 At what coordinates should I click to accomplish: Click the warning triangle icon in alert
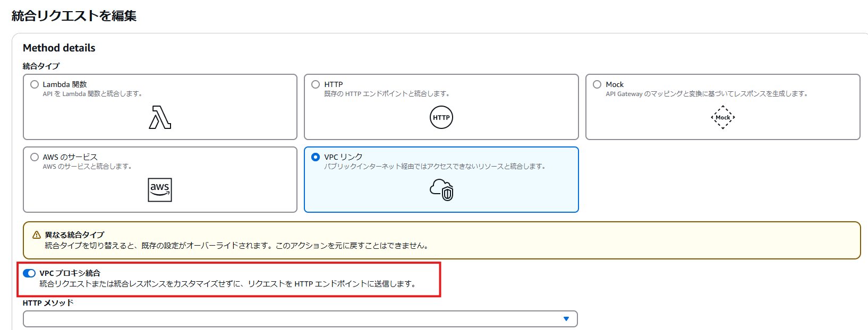tap(37, 235)
